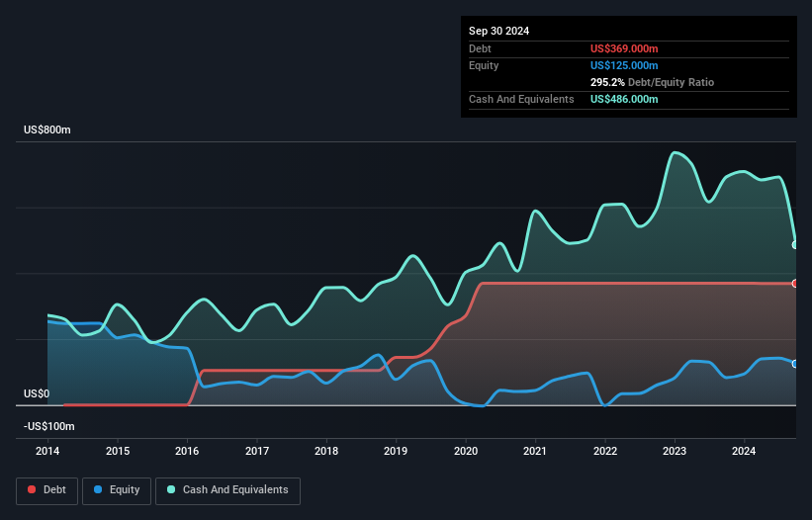
Task: Hide the Cash And Equivalents series
Action: [x=227, y=490]
